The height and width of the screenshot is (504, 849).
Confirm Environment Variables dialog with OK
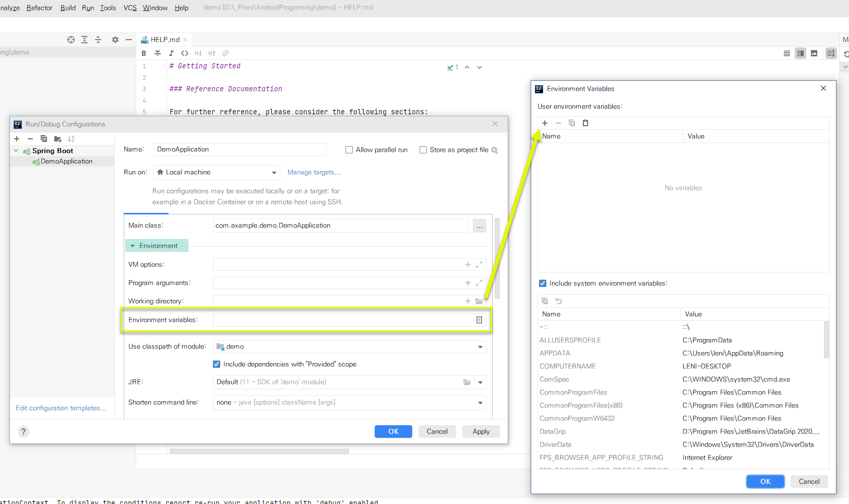[766, 482]
